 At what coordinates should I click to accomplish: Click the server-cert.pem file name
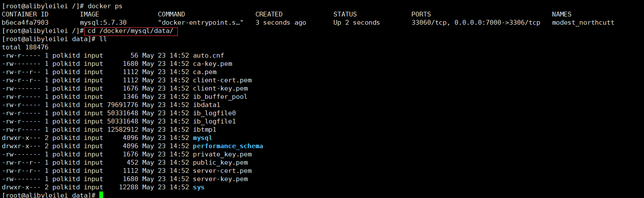pos(222,171)
